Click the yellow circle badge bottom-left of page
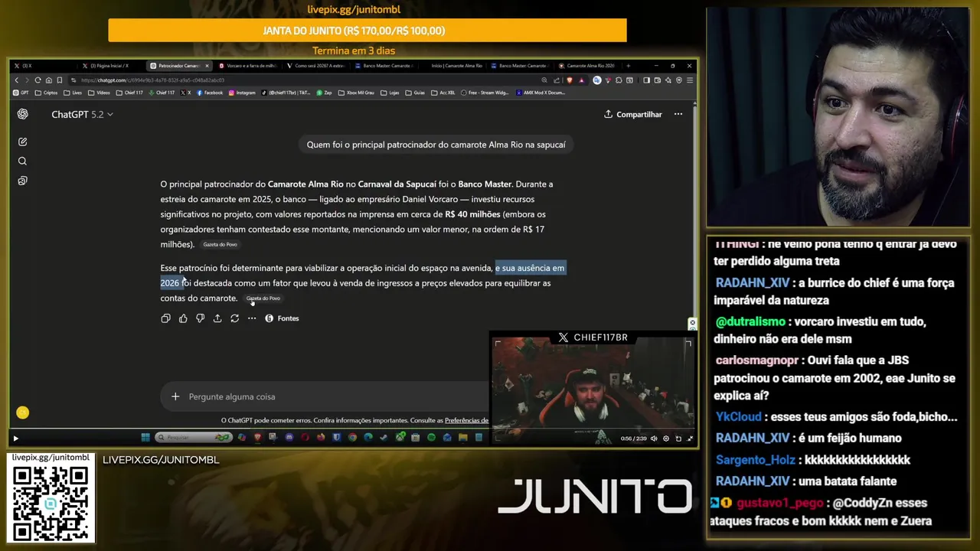This screenshot has width=980, height=551. (22, 412)
